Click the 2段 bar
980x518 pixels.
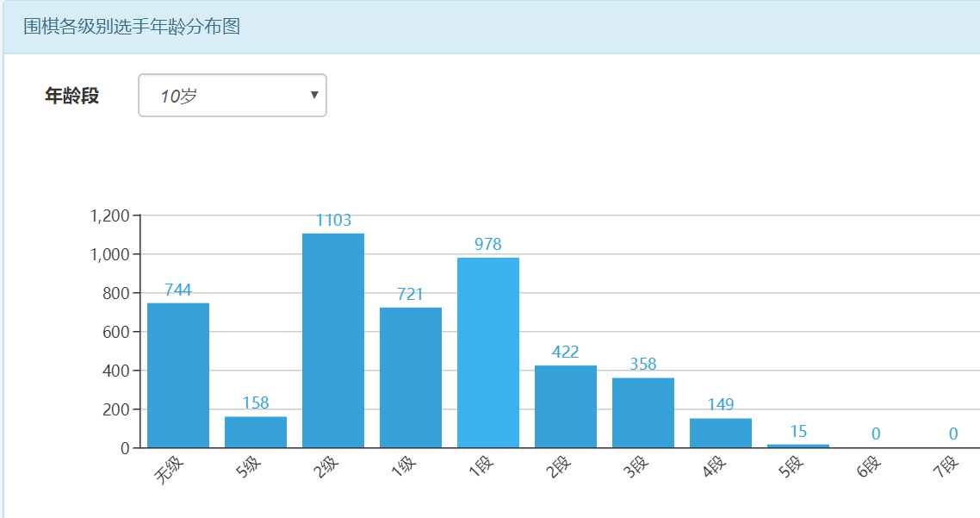pyautogui.click(x=566, y=406)
